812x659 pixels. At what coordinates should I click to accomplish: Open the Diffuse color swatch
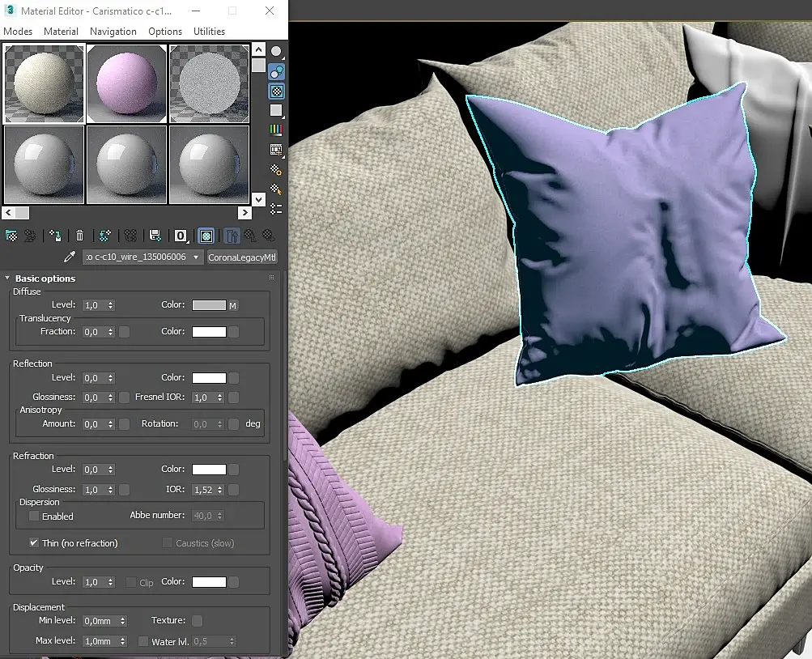[x=209, y=305]
